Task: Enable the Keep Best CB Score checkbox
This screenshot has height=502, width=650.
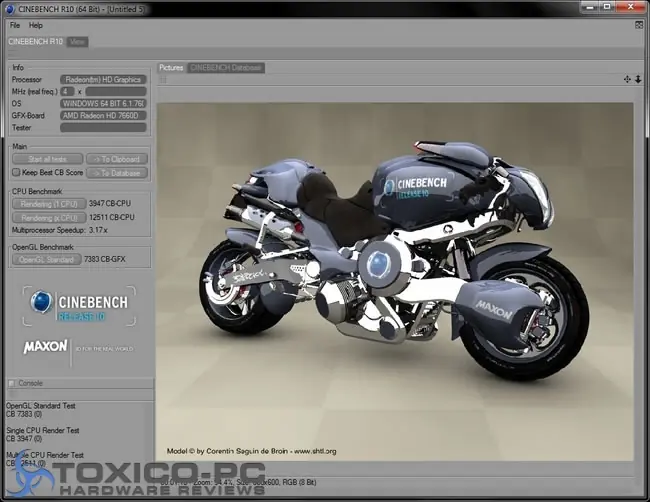Action: click(x=16, y=172)
